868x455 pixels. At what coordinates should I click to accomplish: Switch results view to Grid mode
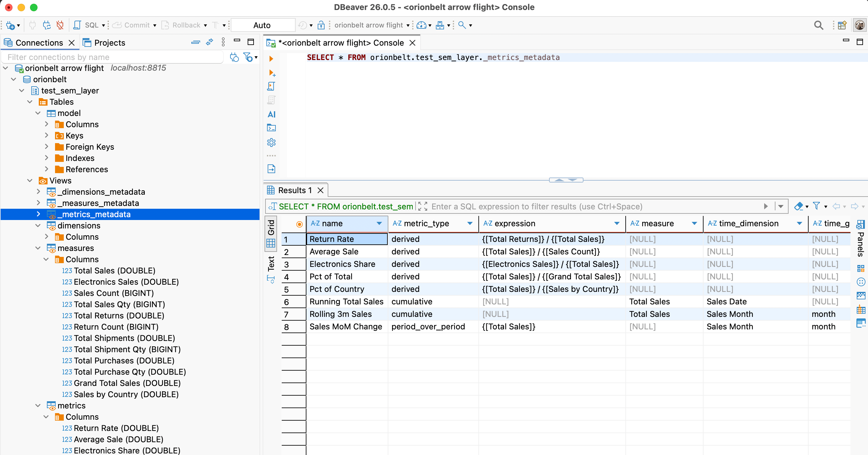[271, 234]
